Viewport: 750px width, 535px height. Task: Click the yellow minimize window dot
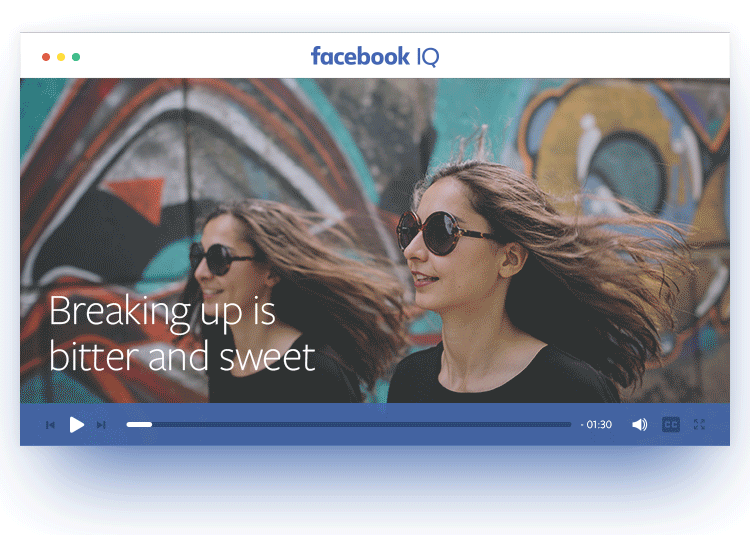pyautogui.click(x=61, y=57)
